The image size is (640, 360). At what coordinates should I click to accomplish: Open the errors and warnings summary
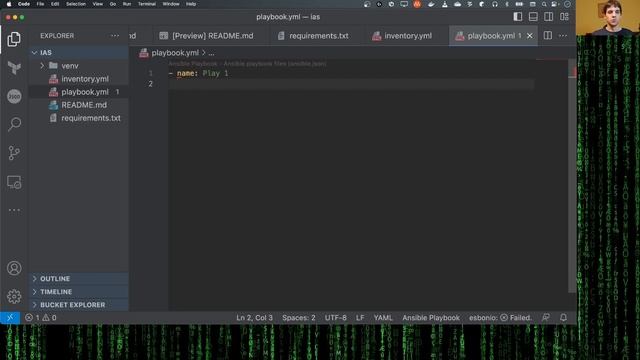pyautogui.click(x=40, y=318)
